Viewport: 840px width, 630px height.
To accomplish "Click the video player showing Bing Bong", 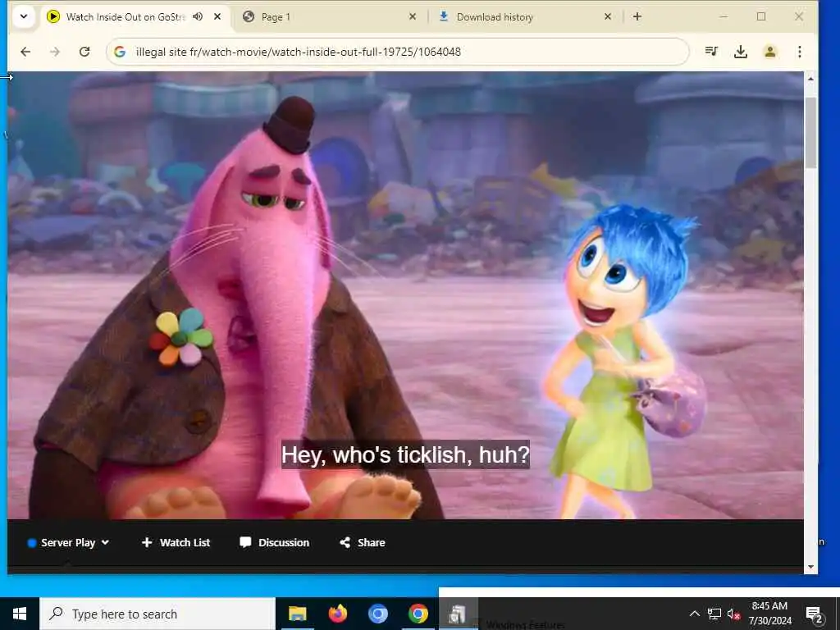I will pos(405,295).
